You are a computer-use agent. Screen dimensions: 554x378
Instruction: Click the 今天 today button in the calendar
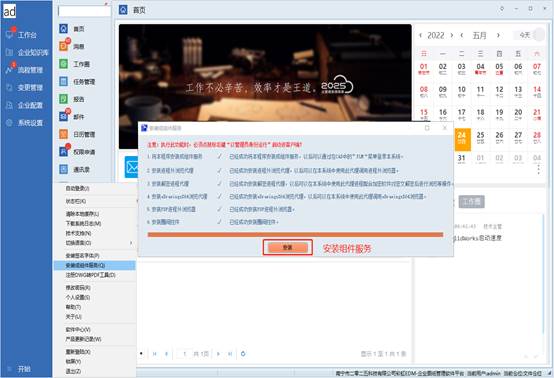point(525,35)
